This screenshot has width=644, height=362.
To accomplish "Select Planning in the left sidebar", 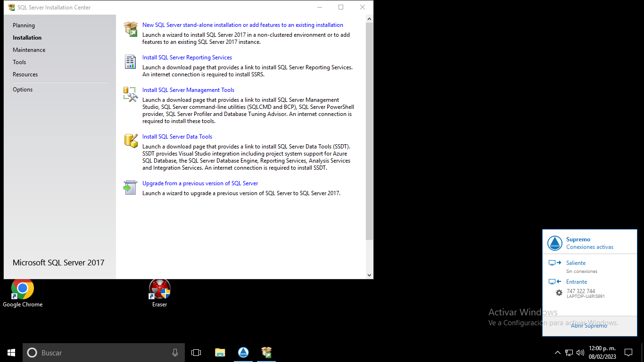I will pyautogui.click(x=24, y=25).
